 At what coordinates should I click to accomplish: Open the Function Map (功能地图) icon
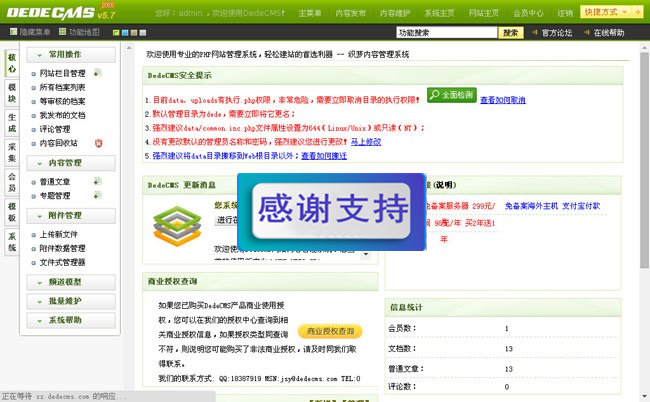(63, 31)
